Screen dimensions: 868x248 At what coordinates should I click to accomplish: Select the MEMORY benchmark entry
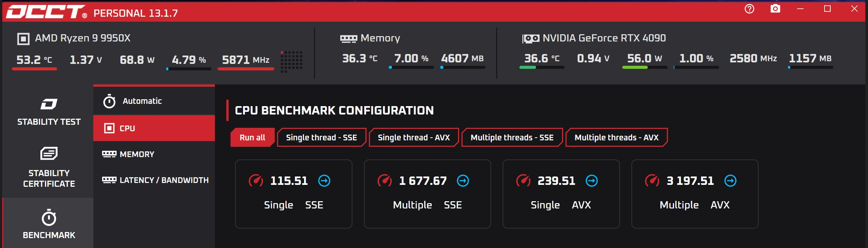tap(154, 154)
